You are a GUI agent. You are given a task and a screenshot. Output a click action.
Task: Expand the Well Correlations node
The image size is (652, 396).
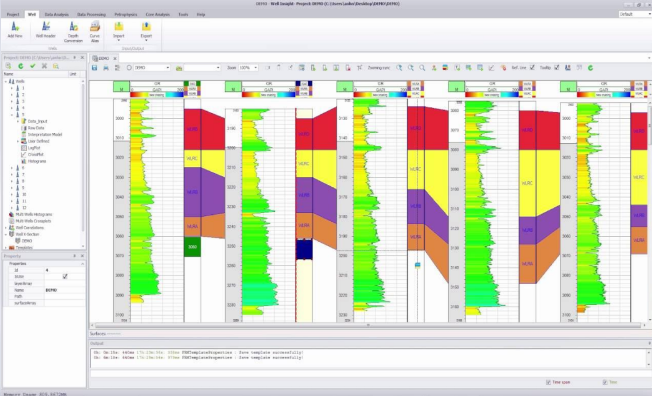pos(6,228)
